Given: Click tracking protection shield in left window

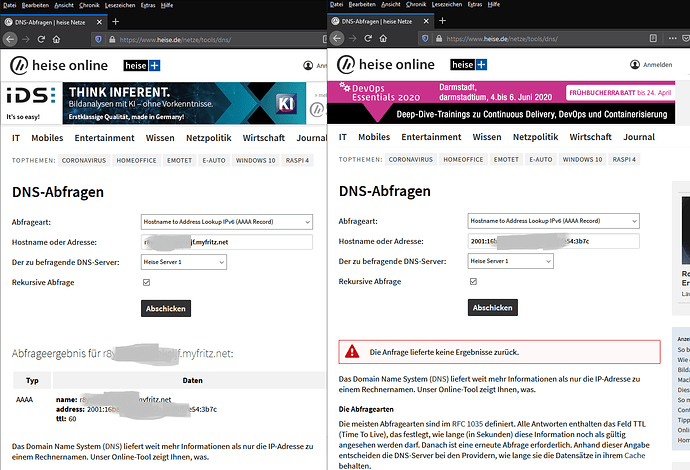Looking at the screenshot, I should click(98, 39).
